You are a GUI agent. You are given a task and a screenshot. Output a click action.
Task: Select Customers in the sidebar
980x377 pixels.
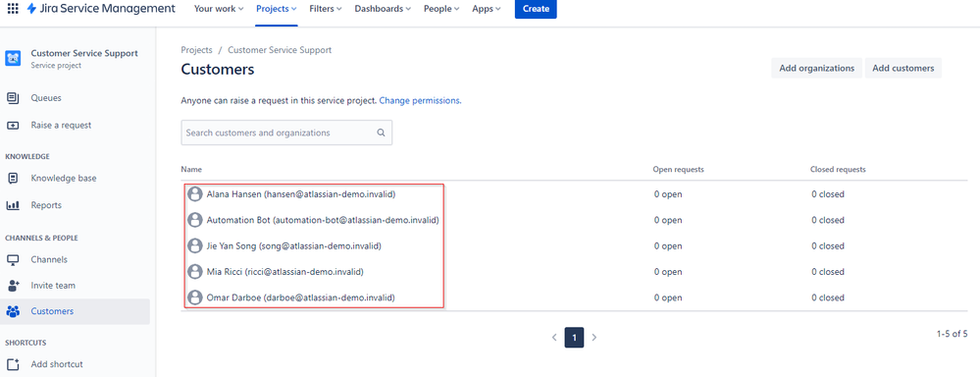(x=75, y=311)
